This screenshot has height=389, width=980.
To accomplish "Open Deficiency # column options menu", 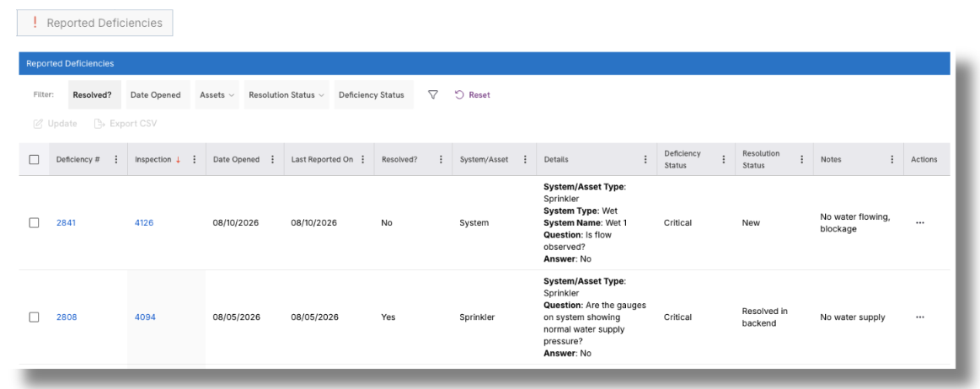I will click(x=115, y=159).
